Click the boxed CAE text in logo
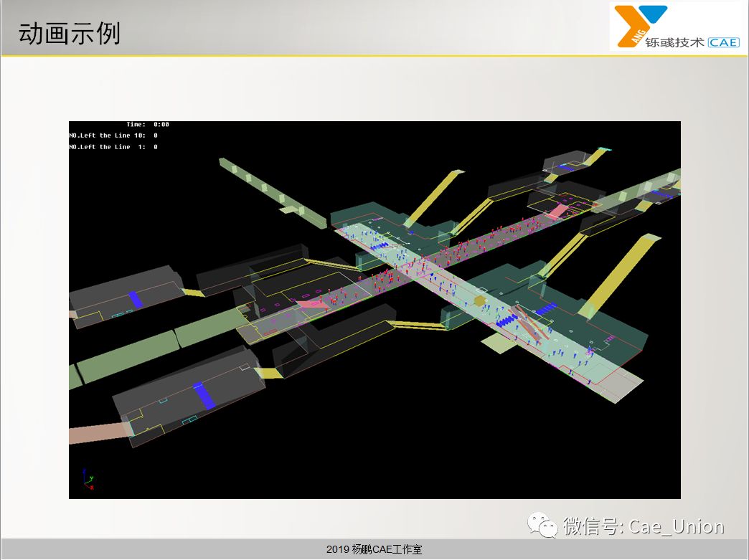The width and height of the screenshot is (749, 560). (x=723, y=42)
